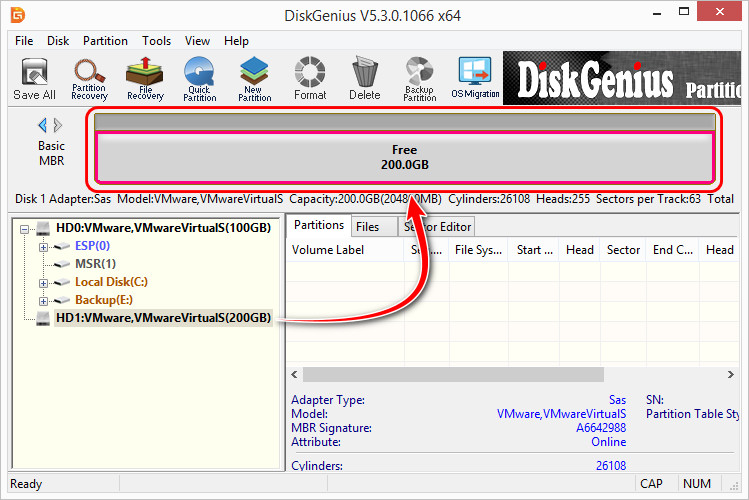The height and width of the screenshot is (500, 749).
Task: Click the Ready status bar text
Action: pyautogui.click(x=26, y=484)
